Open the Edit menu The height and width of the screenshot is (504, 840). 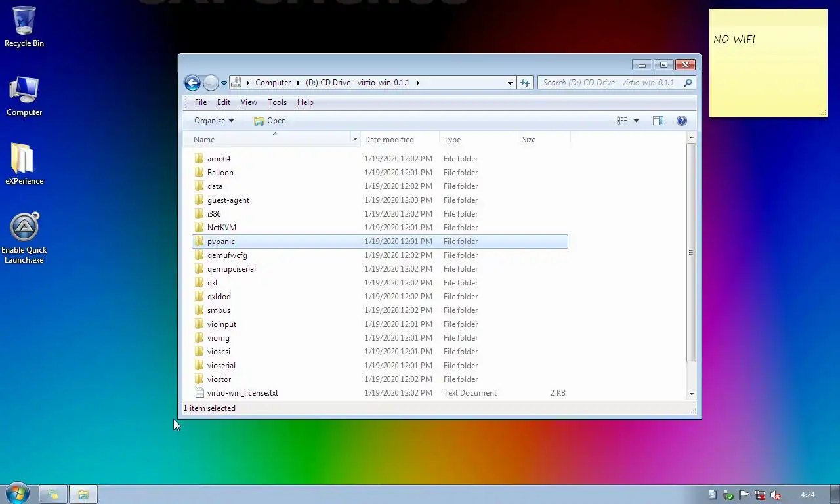(224, 102)
